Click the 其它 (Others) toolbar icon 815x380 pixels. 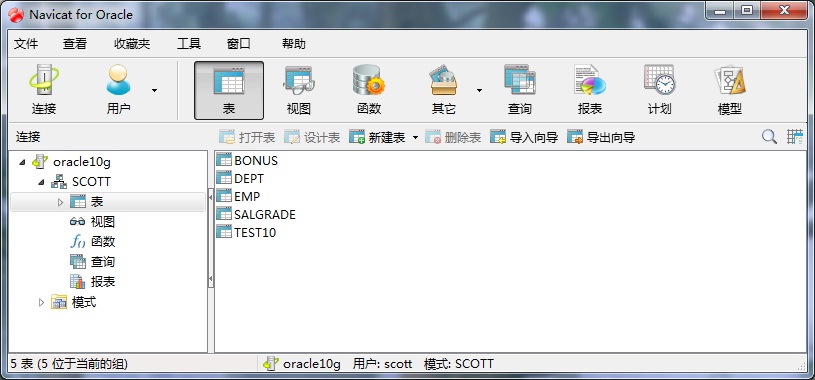(x=443, y=90)
